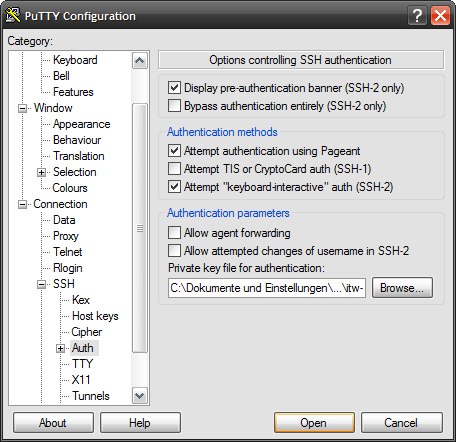Screen dimensions: 456x442
Task: Open Telnet settings
Action: pos(67,252)
